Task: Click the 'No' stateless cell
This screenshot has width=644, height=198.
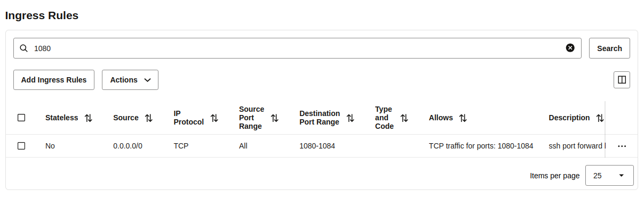Action: (50, 146)
